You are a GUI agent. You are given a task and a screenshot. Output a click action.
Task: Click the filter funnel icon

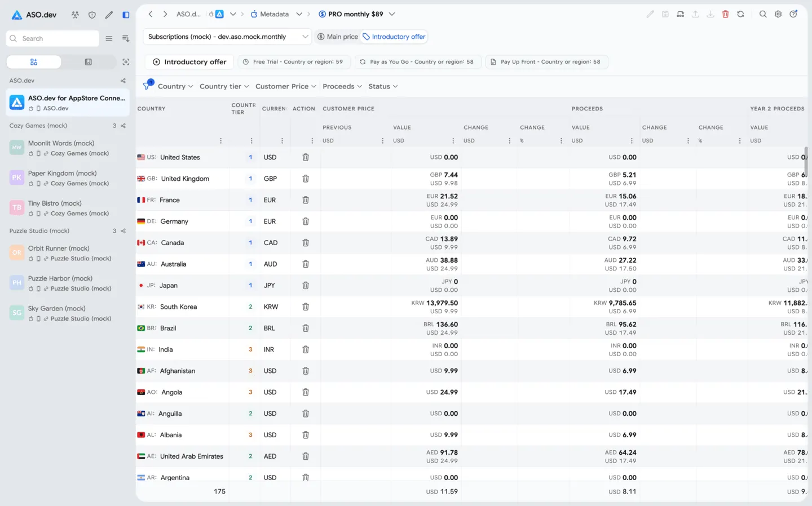pyautogui.click(x=148, y=86)
